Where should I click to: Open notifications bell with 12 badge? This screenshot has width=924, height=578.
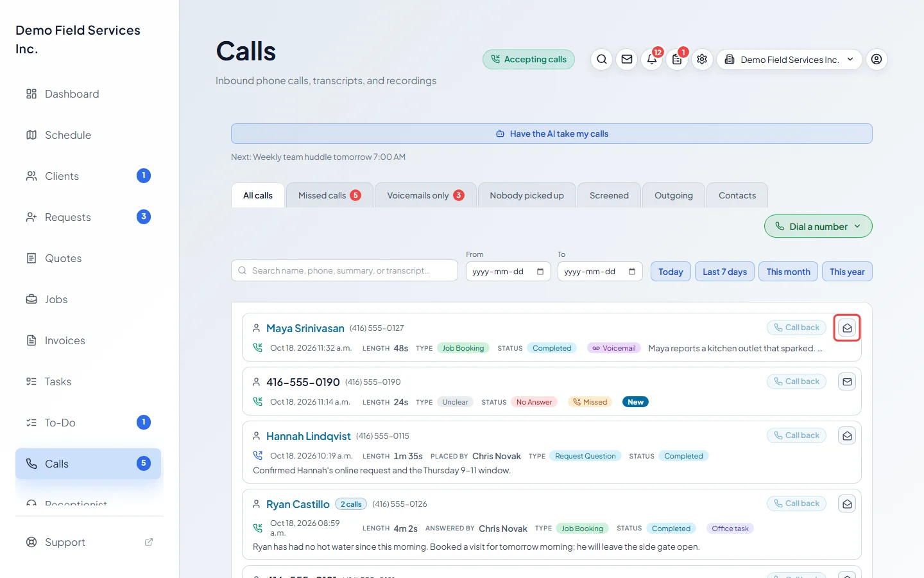pyautogui.click(x=652, y=60)
